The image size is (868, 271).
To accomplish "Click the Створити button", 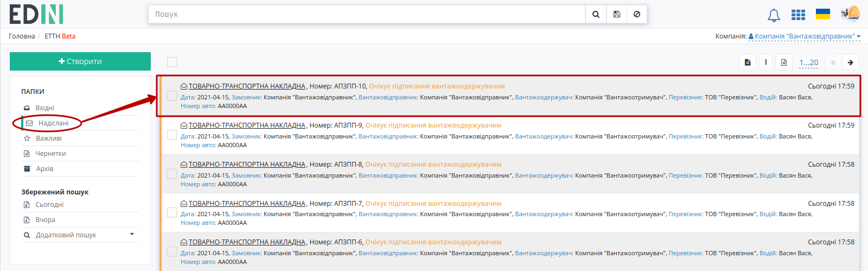I will [80, 61].
